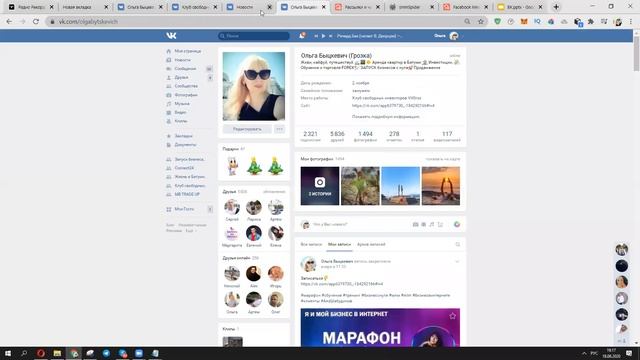
Task: Skip to previous track in header player
Action: tap(316, 36)
